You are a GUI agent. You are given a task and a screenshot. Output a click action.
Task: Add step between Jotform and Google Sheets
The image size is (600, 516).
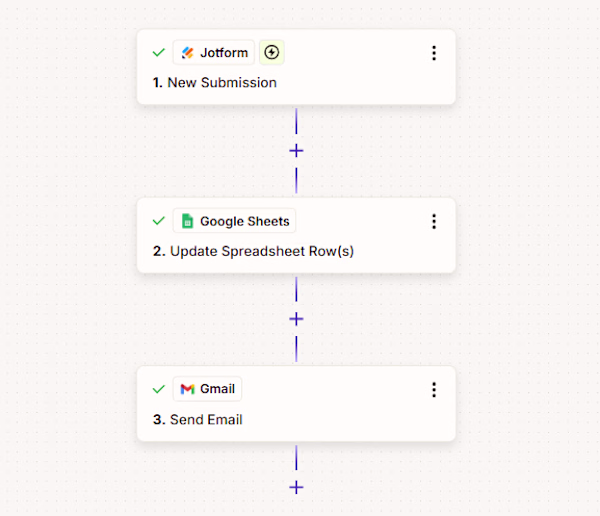(x=296, y=151)
